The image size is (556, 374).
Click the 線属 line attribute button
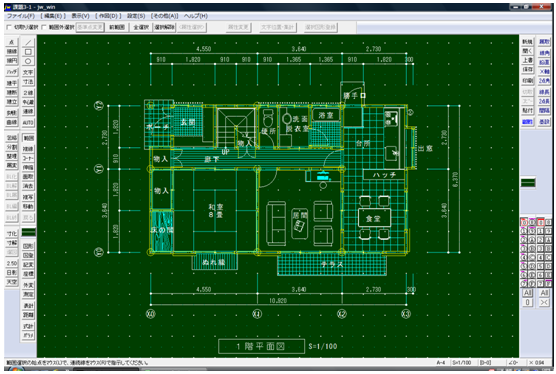coord(528,122)
